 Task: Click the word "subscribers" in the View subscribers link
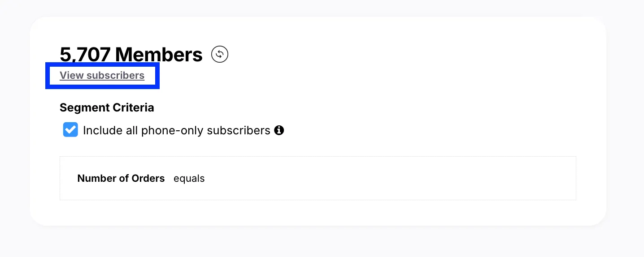pos(115,75)
